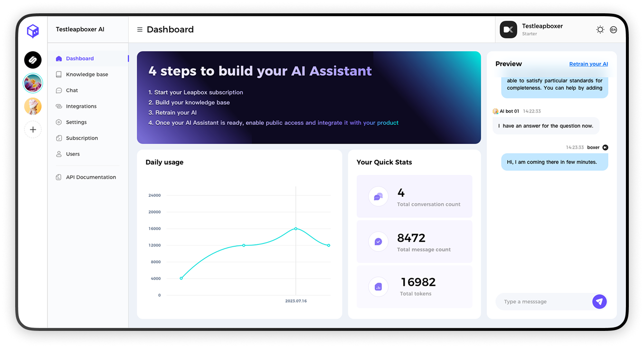Click the Total conversation count stat card

pos(414,196)
